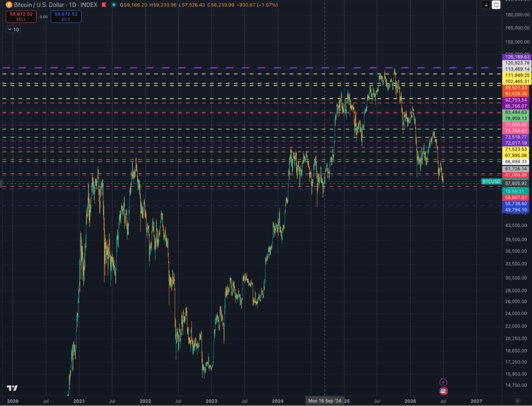
Task: Click the 120,923.78 price label
Action: [517, 63]
